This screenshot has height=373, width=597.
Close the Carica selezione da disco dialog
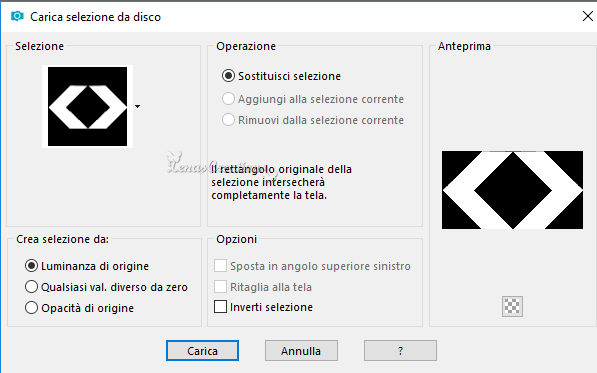coord(587,16)
